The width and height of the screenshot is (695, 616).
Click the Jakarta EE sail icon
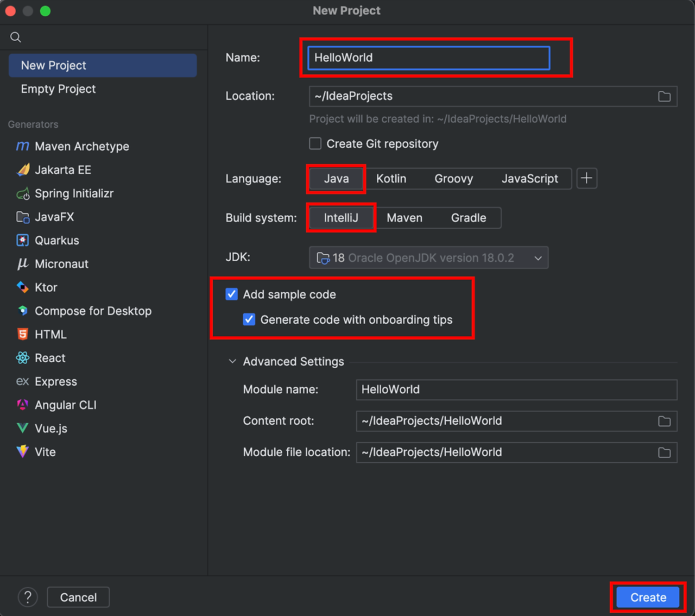(x=23, y=169)
